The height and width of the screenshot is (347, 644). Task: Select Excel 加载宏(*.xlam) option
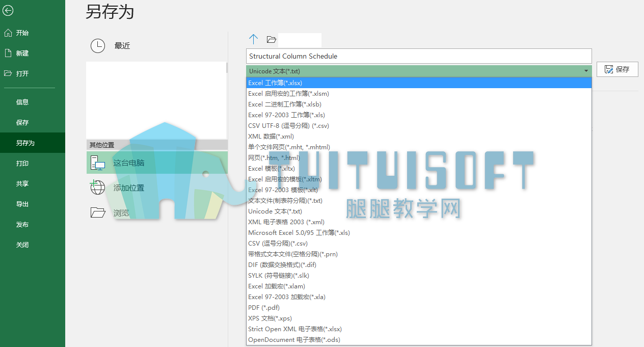tap(419, 286)
